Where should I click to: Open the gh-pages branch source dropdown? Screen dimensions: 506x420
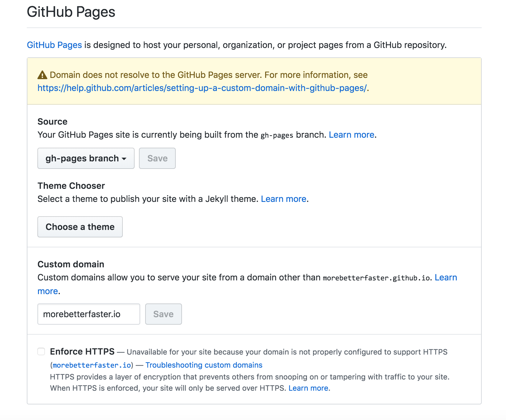pos(86,158)
